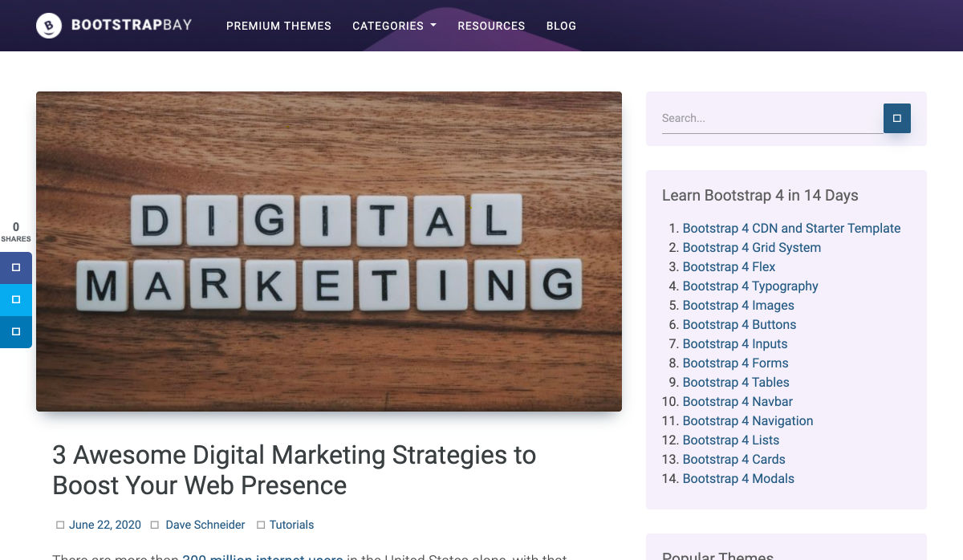The width and height of the screenshot is (963, 560).
Task: Click the bottom blue share button
Action: pos(16,332)
